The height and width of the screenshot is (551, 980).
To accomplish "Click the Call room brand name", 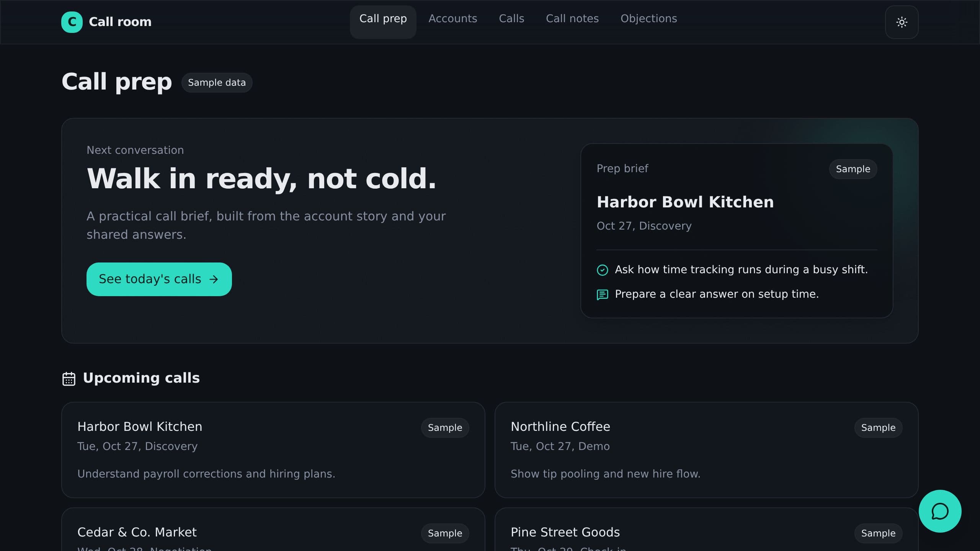I will (120, 22).
